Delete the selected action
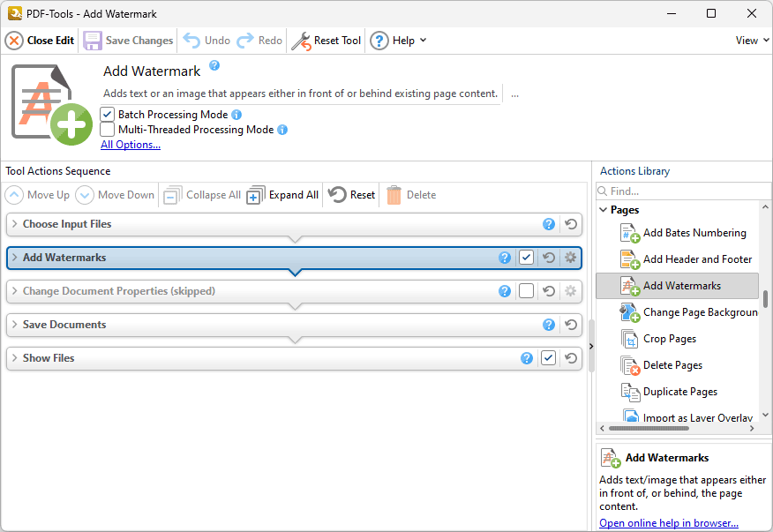 tap(411, 195)
